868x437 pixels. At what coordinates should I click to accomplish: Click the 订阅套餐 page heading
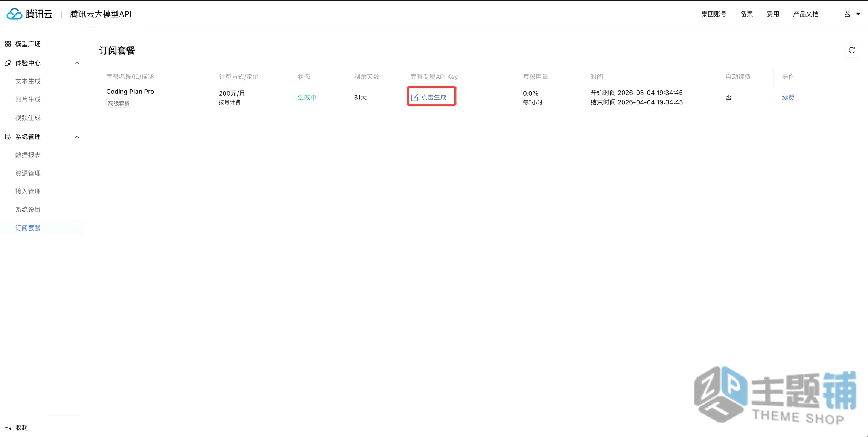click(x=117, y=50)
